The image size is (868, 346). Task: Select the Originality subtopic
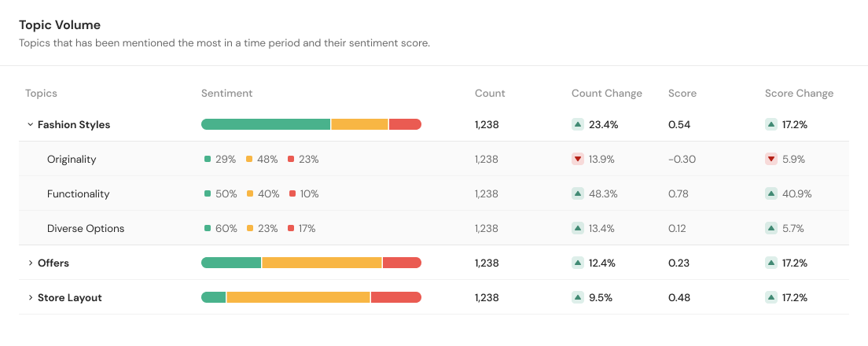[72, 159]
